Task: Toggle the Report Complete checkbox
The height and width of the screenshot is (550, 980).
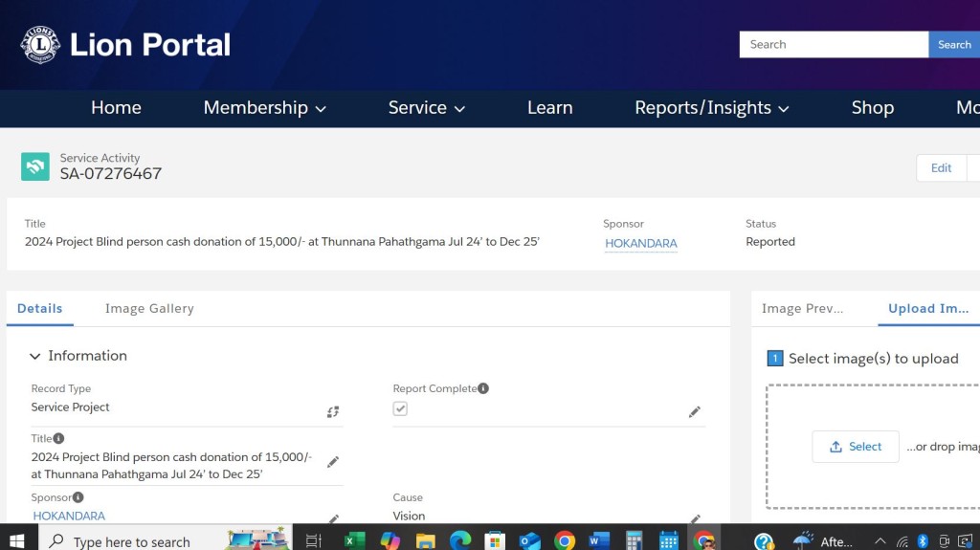Action: (x=400, y=408)
